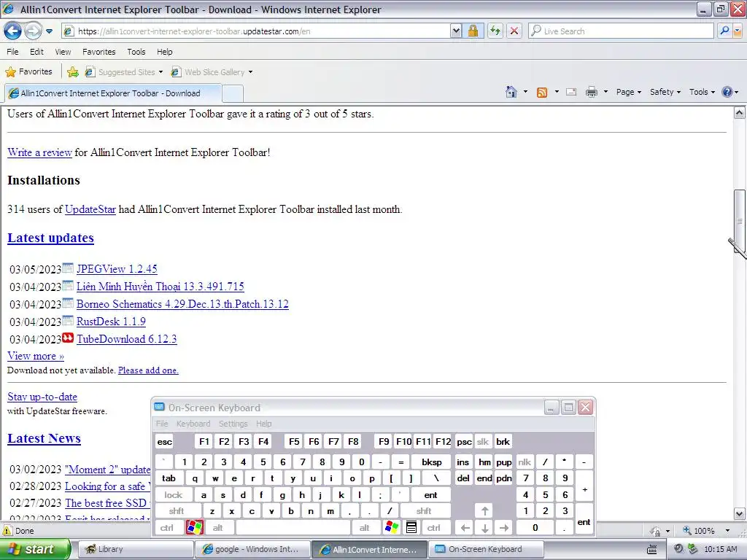This screenshot has height=560, width=747.
Task: Open the Edit menu in Internet Explorer
Action: point(36,52)
